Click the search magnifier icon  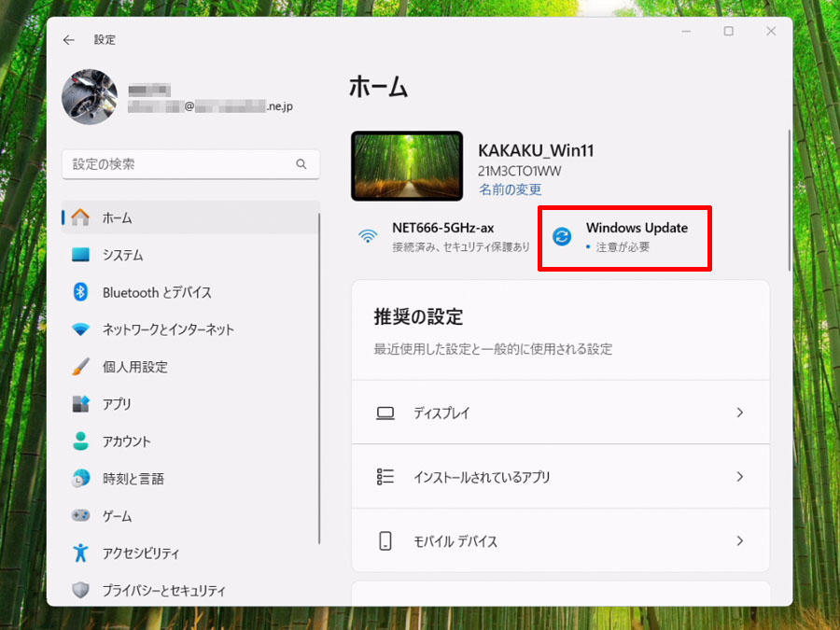tap(301, 164)
